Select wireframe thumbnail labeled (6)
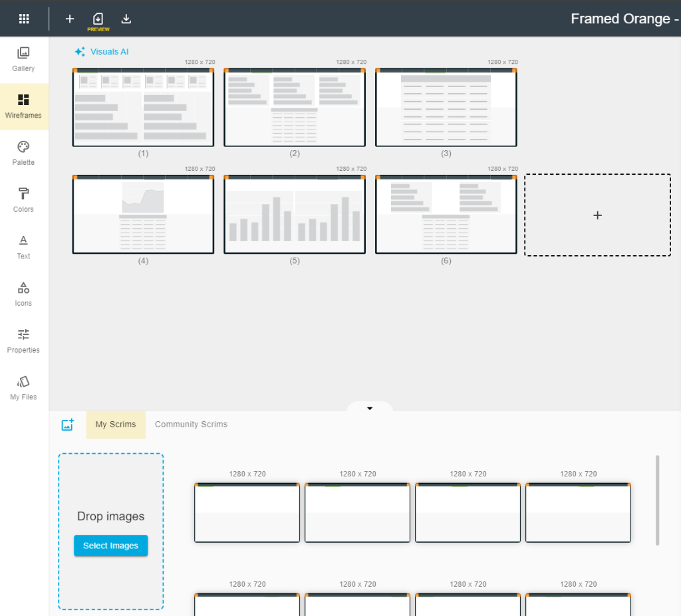The image size is (681, 616). point(446,215)
